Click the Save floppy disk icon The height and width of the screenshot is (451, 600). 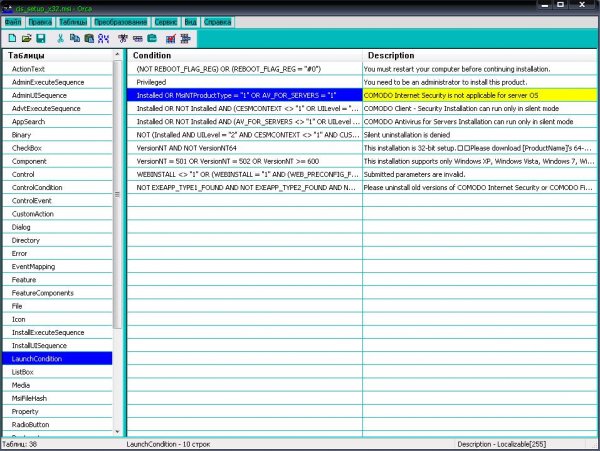pos(41,38)
